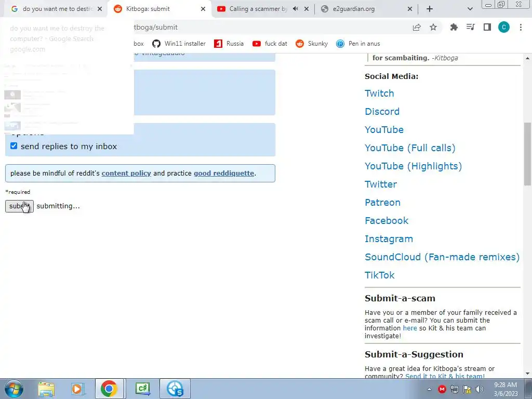Open the screen recorder taskbar app

click(x=175, y=389)
